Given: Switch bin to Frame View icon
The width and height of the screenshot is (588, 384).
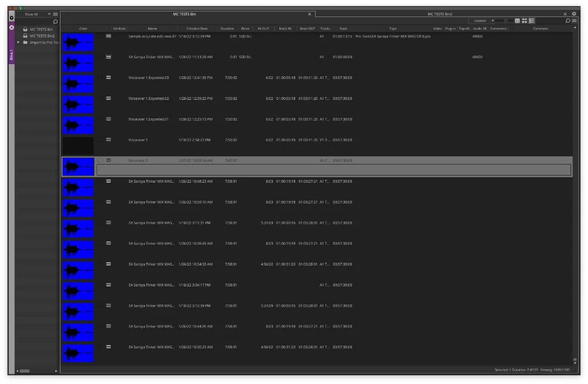Looking at the screenshot, I should (525, 20).
